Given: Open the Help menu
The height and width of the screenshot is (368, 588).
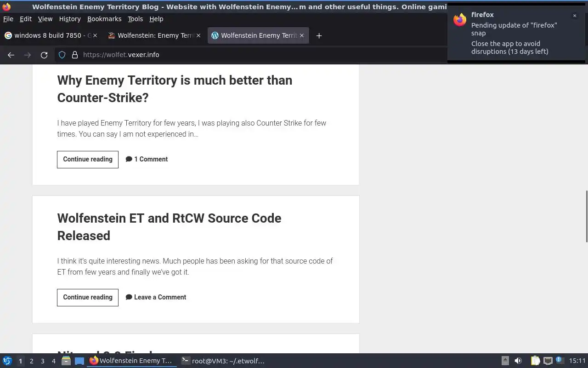Looking at the screenshot, I should [x=156, y=19].
